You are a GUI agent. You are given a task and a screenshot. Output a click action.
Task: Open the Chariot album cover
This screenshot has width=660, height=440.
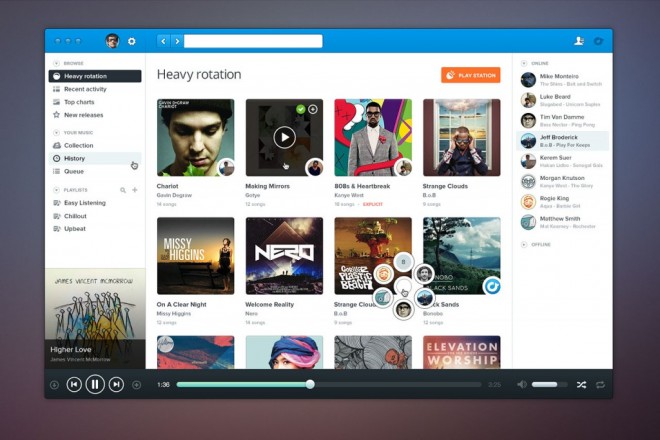click(x=195, y=137)
